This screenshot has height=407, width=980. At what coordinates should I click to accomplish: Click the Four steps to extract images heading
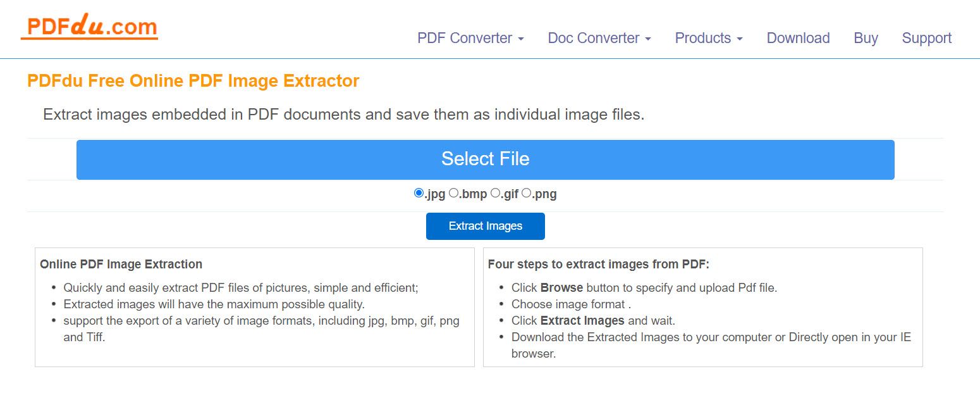point(598,264)
